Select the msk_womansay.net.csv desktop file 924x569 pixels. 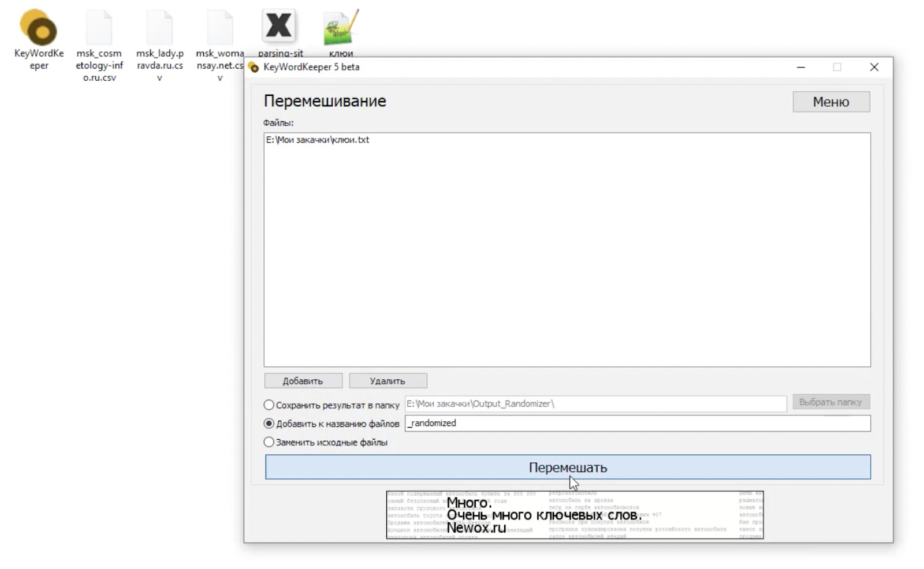pos(220,45)
